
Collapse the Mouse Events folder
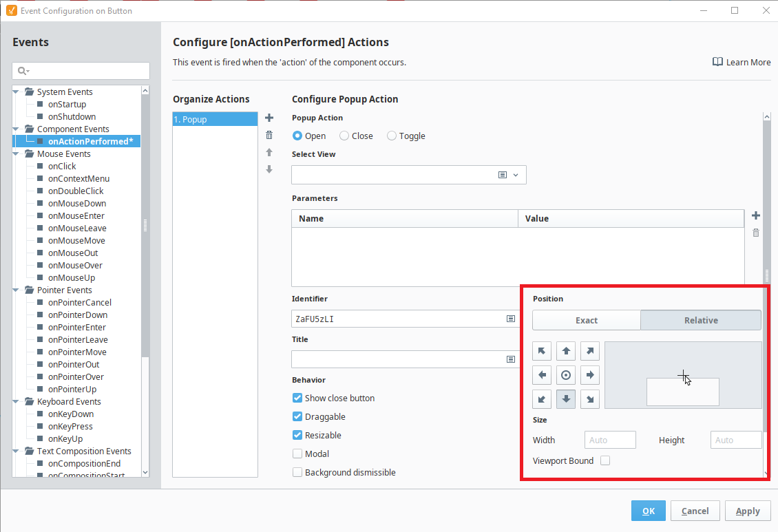(x=16, y=153)
